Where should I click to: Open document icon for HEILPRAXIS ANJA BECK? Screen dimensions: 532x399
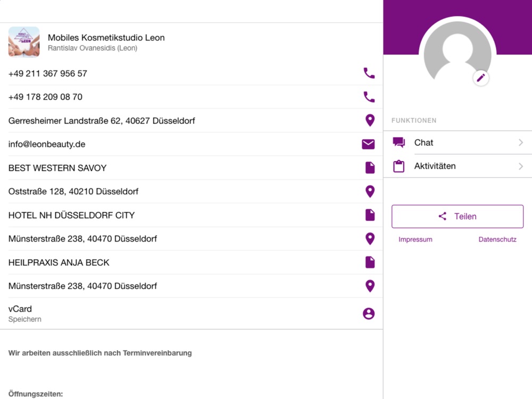point(370,262)
